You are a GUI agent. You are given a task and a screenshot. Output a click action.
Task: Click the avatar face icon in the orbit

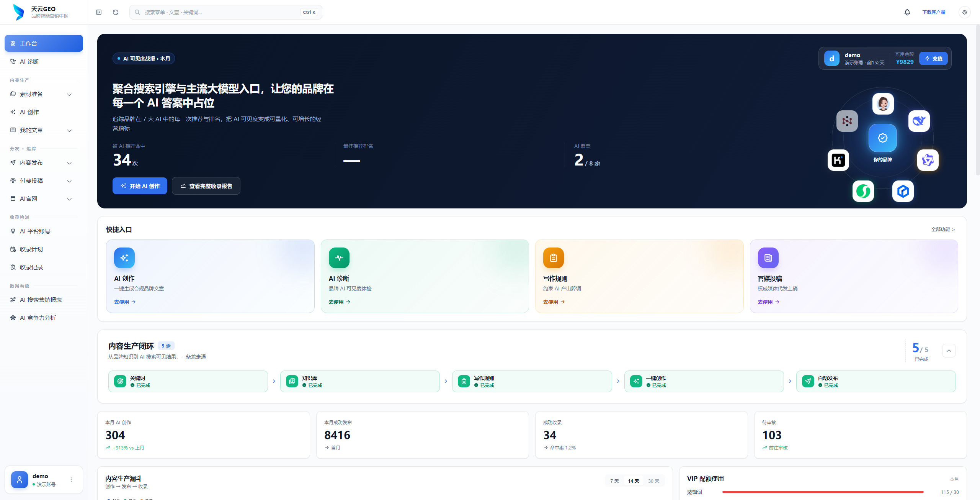(x=883, y=103)
